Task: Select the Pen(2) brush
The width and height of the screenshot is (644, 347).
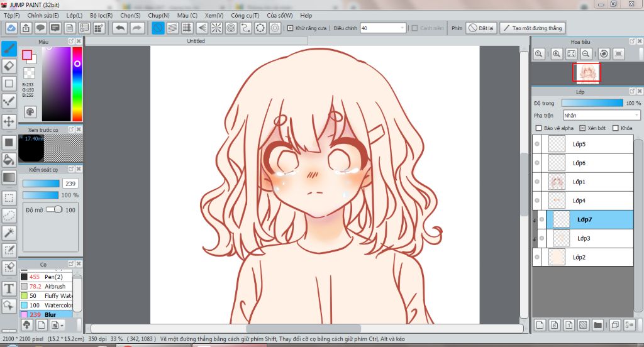Action: tap(47, 277)
